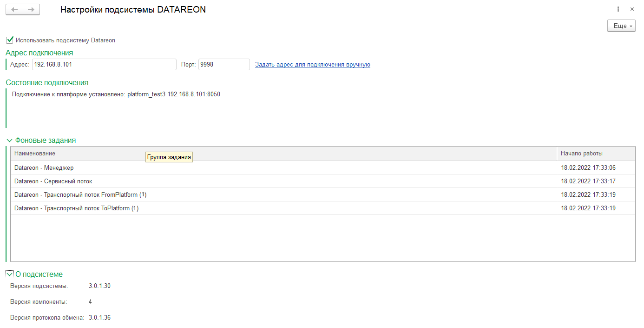Click the Порт input field
644x328 pixels.
(x=224, y=65)
